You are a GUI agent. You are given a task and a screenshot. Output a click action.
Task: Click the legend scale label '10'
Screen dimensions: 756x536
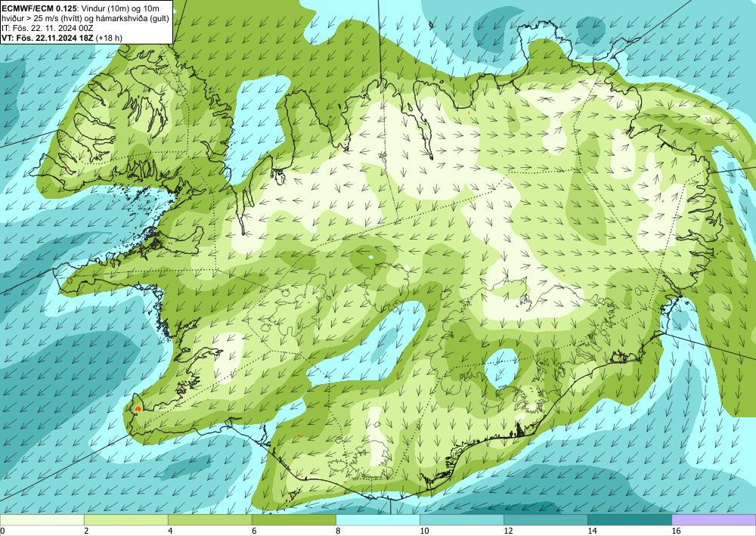click(x=424, y=531)
